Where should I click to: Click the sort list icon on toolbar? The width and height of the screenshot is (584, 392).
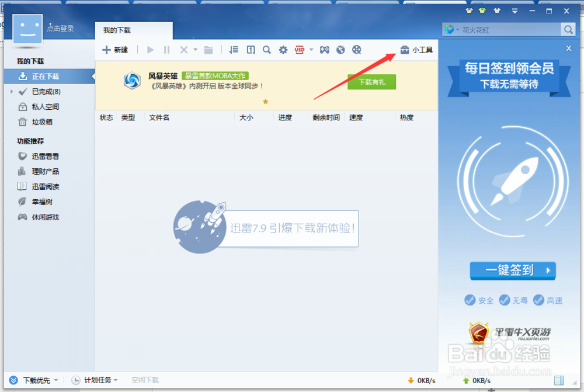click(234, 50)
